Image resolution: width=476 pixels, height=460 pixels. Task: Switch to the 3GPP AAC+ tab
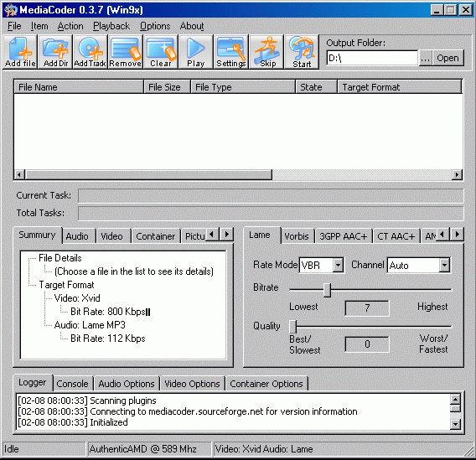tap(344, 236)
